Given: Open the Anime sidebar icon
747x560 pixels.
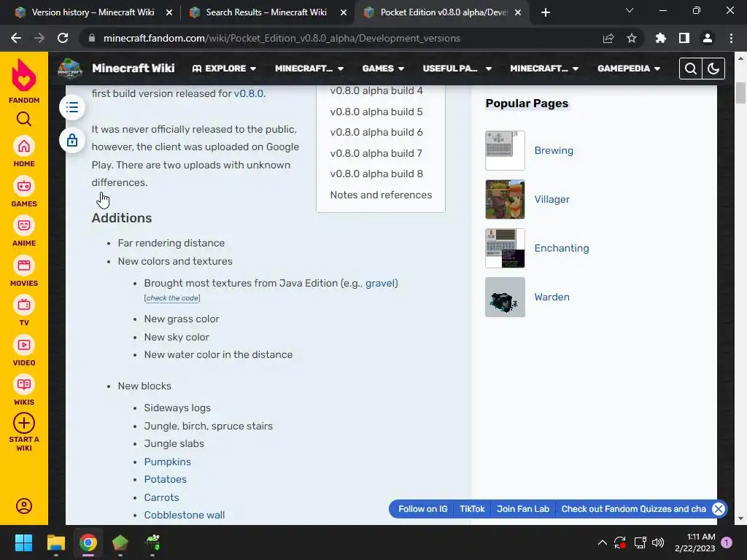Looking at the screenshot, I should click(x=24, y=226).
